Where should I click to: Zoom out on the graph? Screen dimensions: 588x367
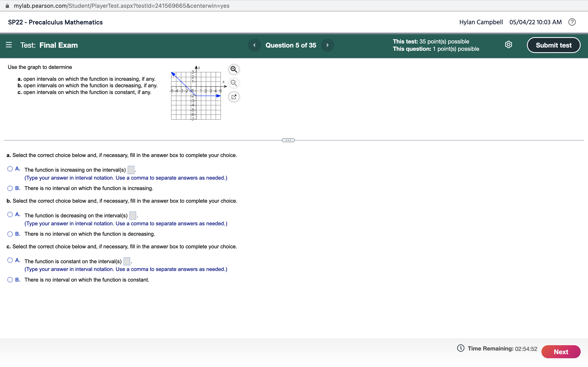(234, 83)
